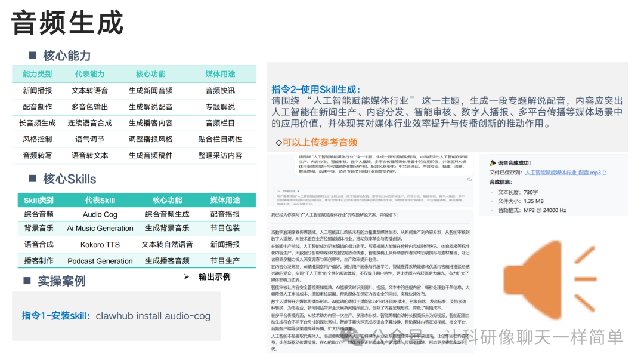
Task: Click the 文件大小: 1.35 MB line
Action: [x=521, y=201]
